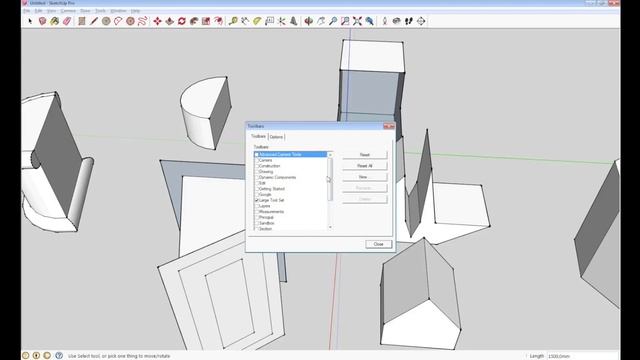Select the Polygon tool
Image resolution: width=640 pixels, height=360 pixels.
[130, 21]
